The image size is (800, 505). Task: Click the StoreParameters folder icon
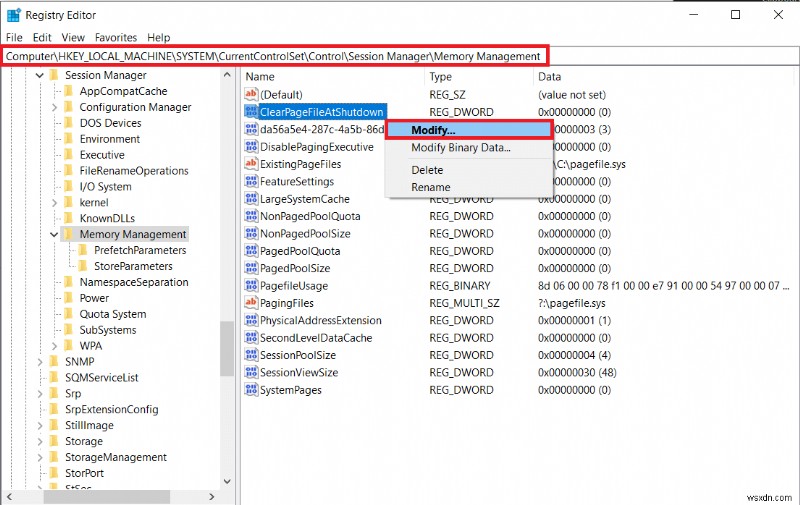click(83, 266)
